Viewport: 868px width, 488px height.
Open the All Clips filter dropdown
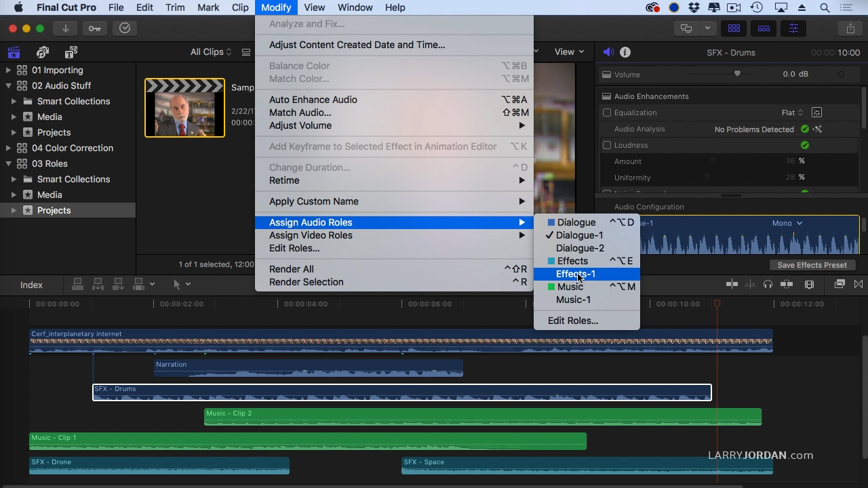(211, 52)
